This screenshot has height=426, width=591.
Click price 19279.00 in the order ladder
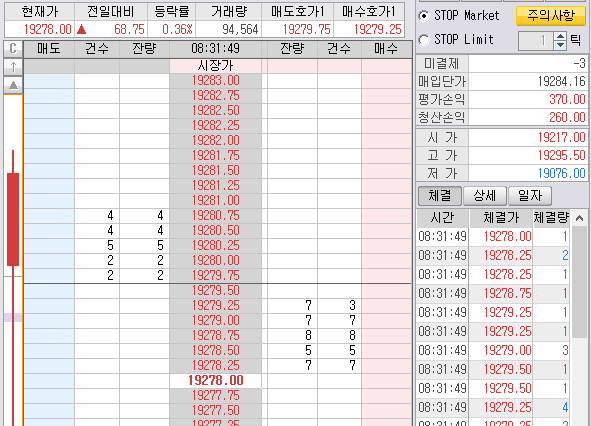click(215, 320)
